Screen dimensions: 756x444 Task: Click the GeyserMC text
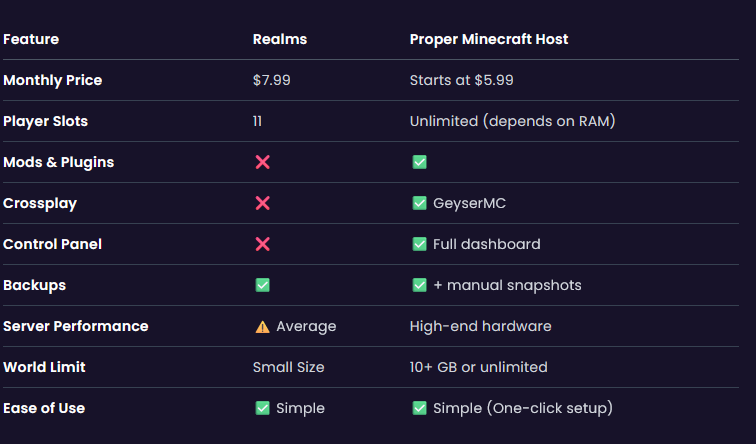click(469, 203)
